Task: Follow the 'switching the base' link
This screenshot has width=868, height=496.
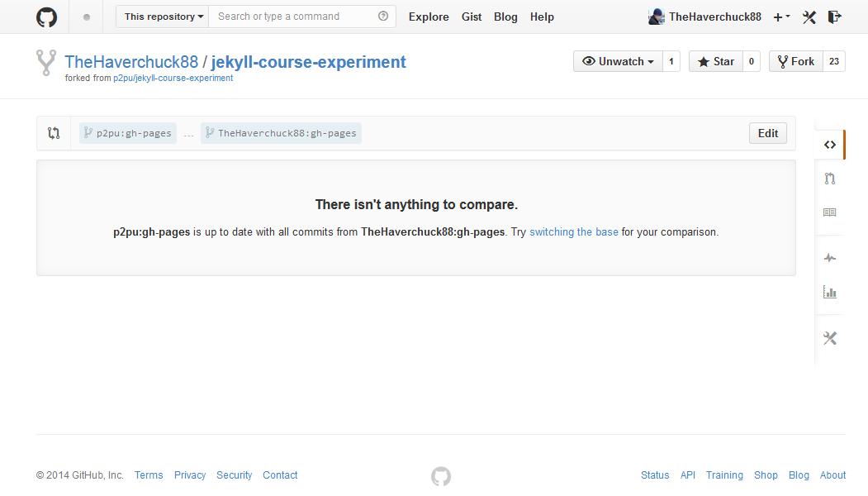Action: click(573, 232)
